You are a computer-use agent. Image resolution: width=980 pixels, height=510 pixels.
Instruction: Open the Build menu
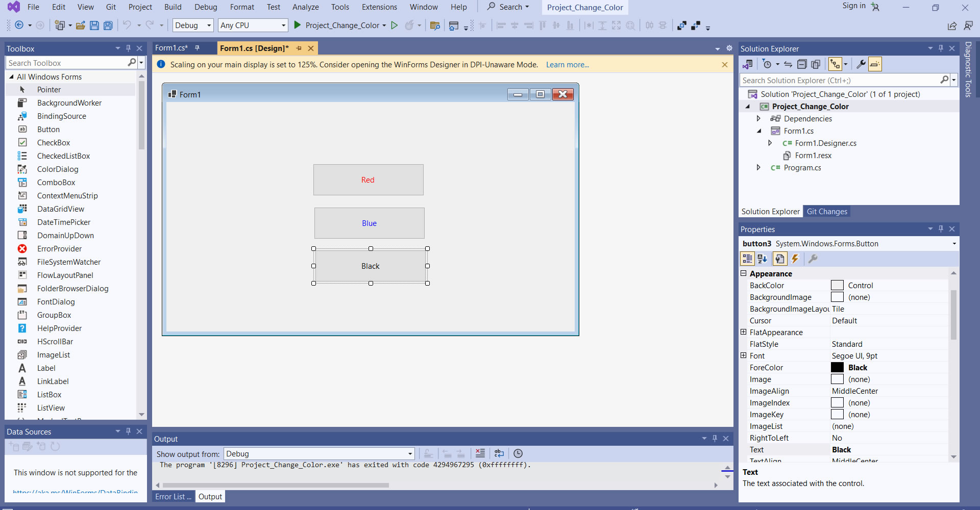pos(173,7)
